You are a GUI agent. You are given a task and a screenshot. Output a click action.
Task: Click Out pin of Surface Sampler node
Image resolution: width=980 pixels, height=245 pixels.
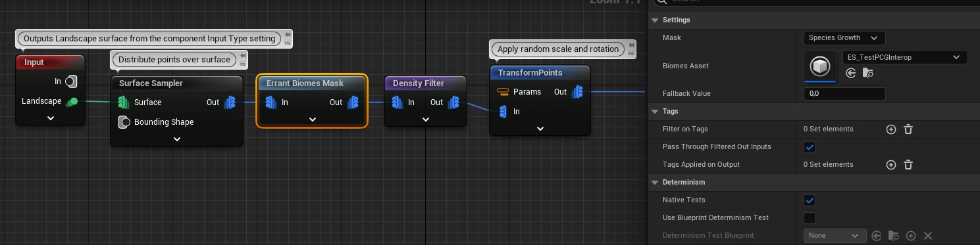230,102
